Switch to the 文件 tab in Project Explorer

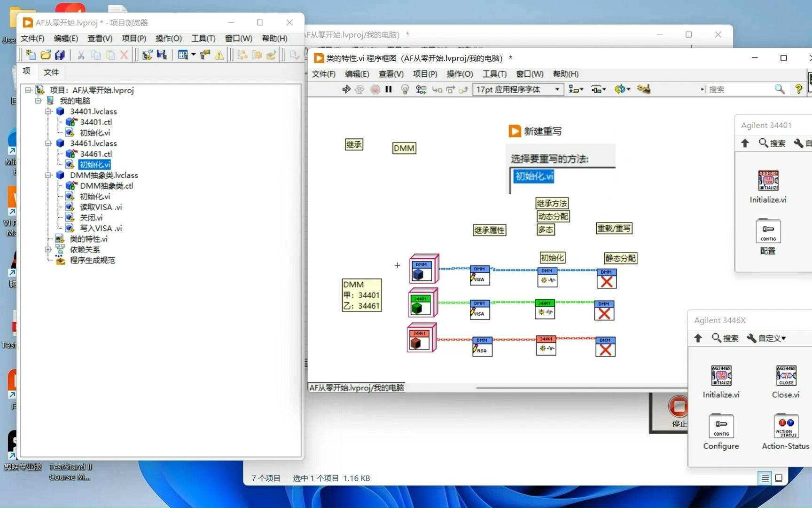coord(51,72)
